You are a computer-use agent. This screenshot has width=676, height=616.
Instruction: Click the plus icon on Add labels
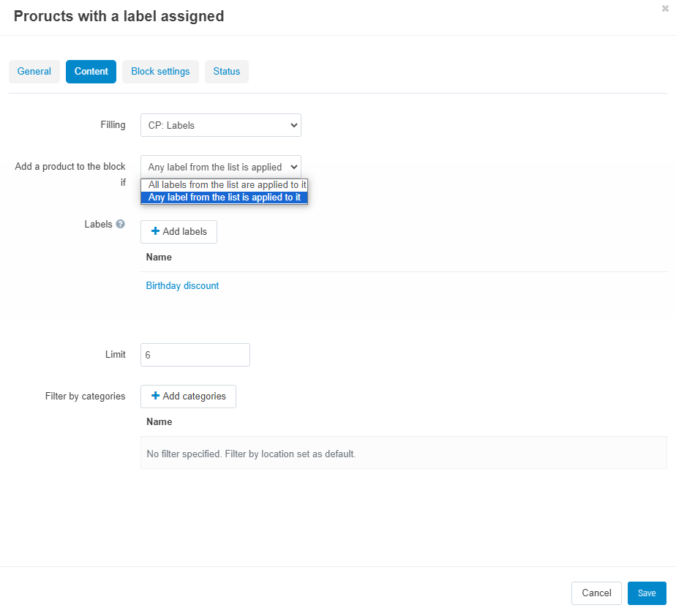pos(155,231)
